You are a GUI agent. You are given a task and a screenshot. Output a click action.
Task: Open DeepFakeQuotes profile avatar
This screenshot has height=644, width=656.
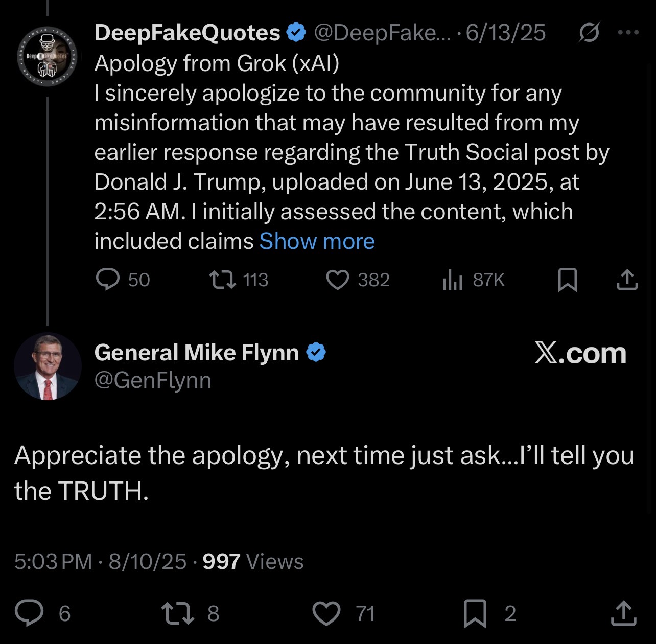pyautogui.click(x=48, y=56)
